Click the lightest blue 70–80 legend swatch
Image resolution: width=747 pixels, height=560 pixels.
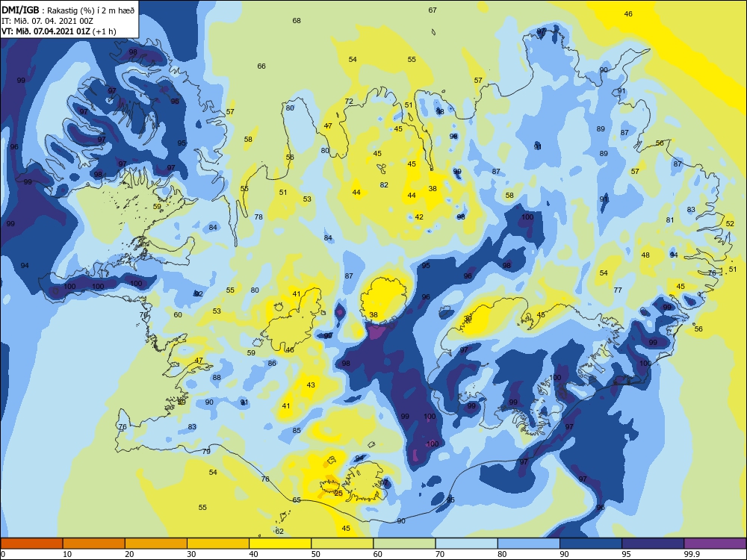point(466,544)
